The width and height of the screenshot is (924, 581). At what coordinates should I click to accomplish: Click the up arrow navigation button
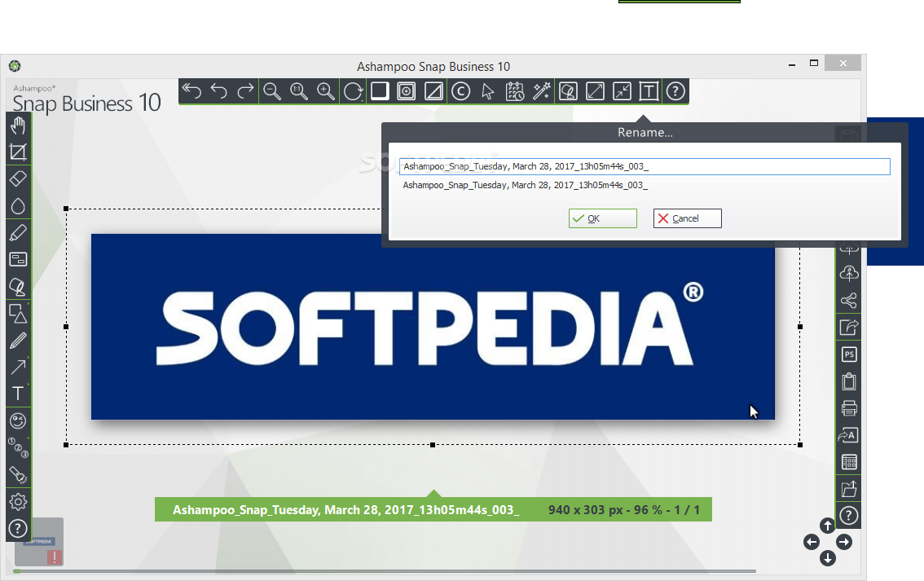827,526
